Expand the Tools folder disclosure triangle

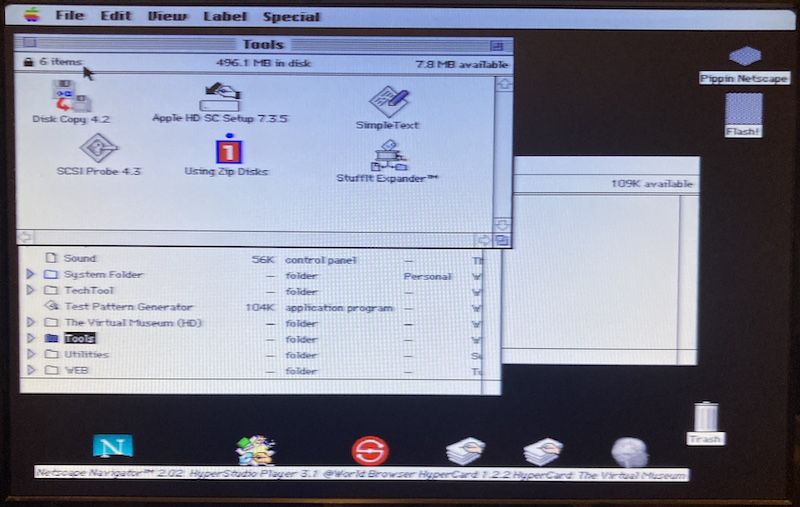point(31,338)
